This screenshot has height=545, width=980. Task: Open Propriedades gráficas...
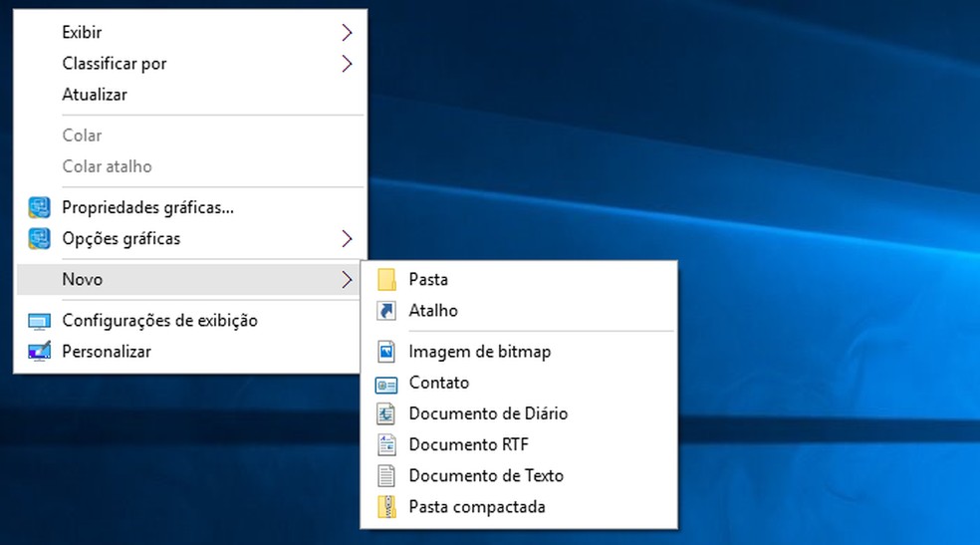coord(190,207)
